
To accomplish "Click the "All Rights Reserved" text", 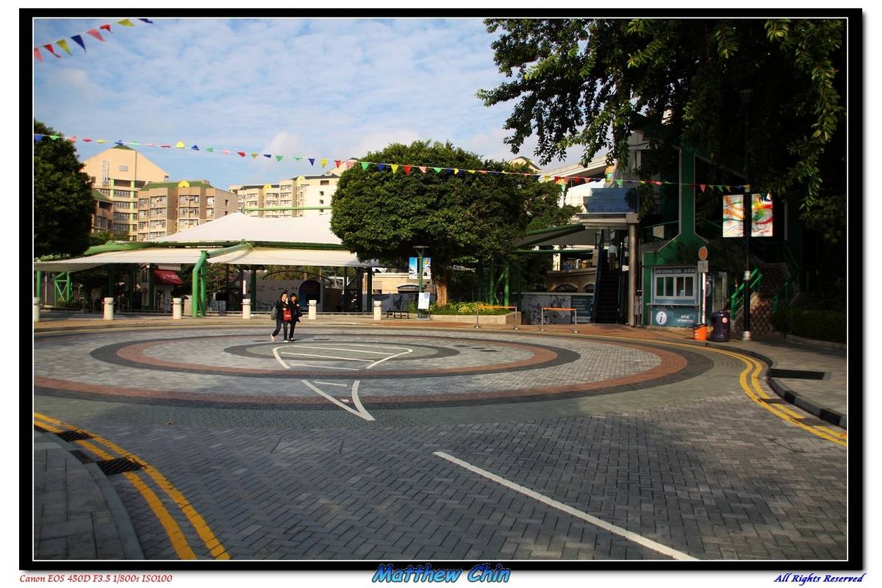I will (x=819, y=578).
